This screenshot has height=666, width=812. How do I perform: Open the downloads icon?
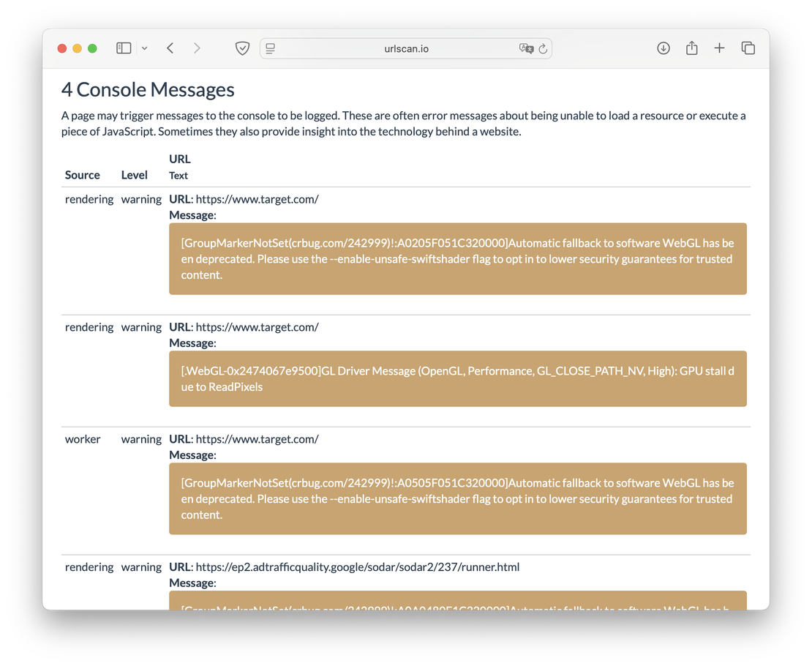[663, 48]
